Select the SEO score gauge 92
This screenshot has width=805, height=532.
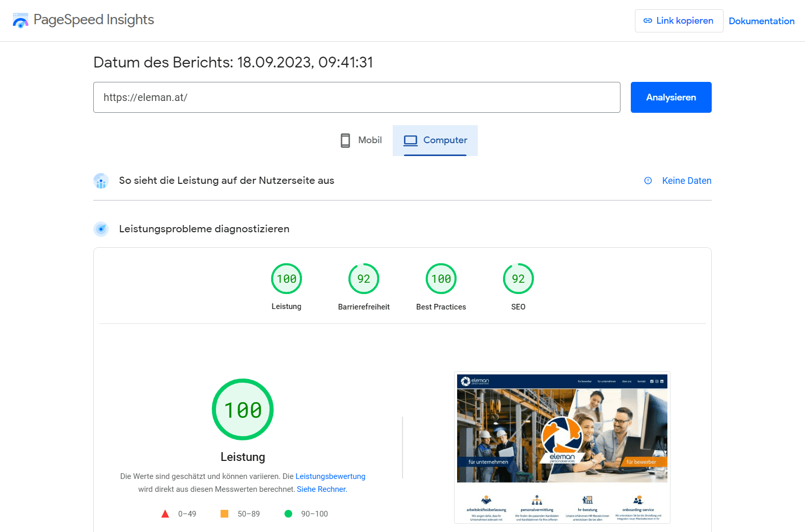[x=518, y=279]
